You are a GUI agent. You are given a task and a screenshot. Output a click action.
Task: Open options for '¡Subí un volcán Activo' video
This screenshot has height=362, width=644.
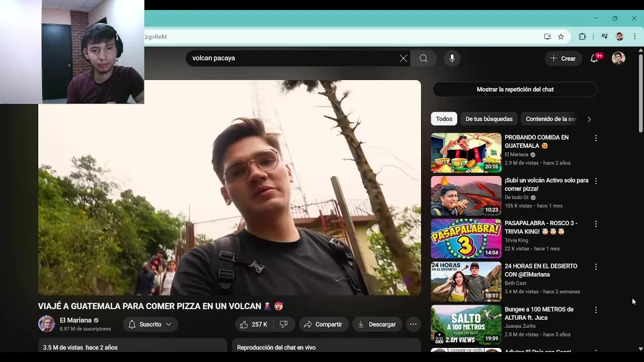[596, 180]
